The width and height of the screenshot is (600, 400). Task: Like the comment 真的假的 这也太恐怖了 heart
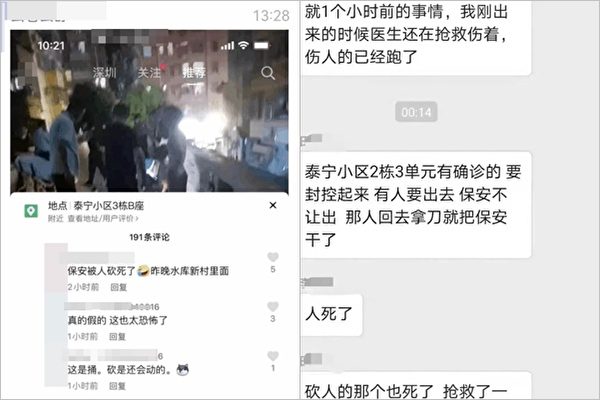(273, 306)
